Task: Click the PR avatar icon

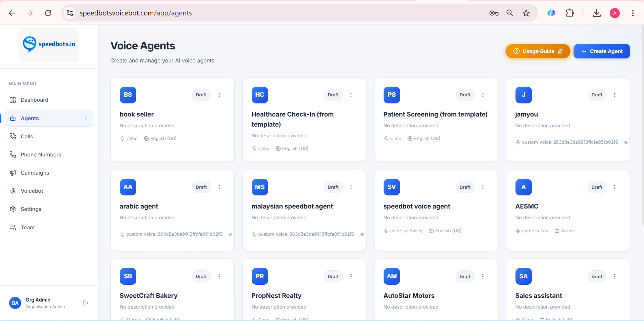Action: click(260, 276)
